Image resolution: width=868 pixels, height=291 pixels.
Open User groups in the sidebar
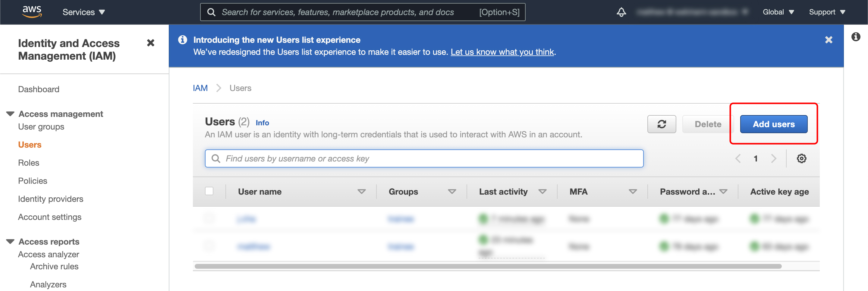pyautogui.click(x=41, y=127)
